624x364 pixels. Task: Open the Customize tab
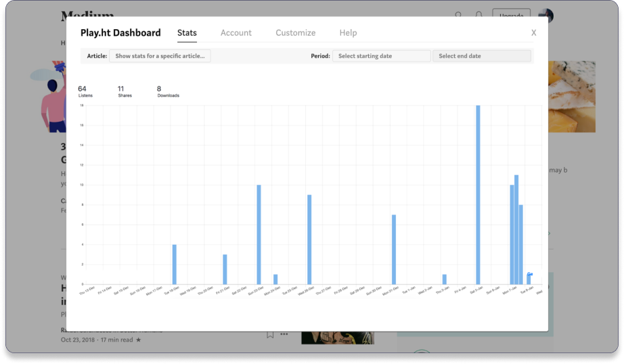click(x=295, y=32)
